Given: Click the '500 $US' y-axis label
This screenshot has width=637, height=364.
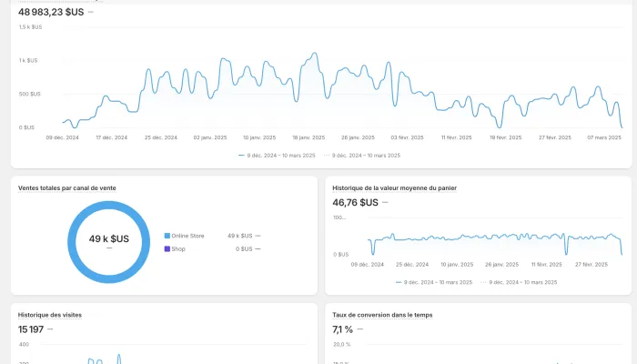Looking at the screenshot, I should click(x=30, y=94).
